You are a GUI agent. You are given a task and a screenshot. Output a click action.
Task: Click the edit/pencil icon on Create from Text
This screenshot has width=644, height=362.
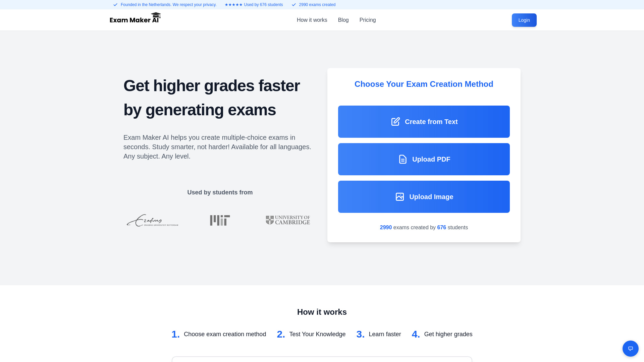click(395, 122)
